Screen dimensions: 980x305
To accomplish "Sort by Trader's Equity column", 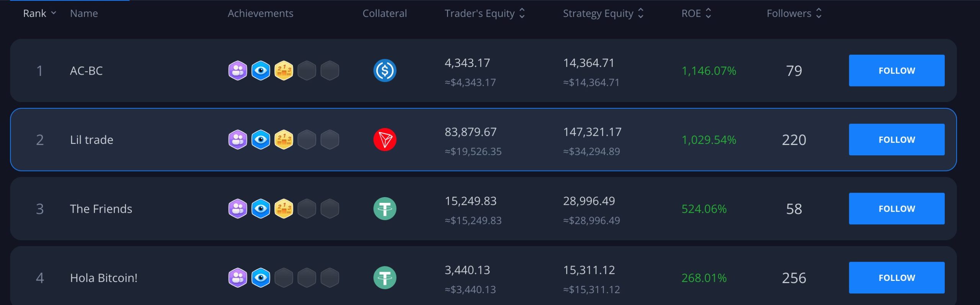I will pos(485,13).
